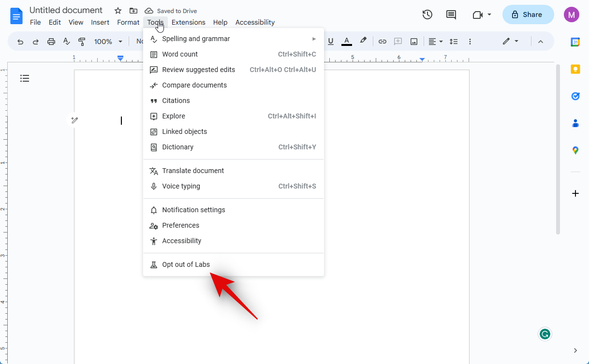Star the Untitled document
This screenshot has width=589, height=364.
(x=118, y=11)
